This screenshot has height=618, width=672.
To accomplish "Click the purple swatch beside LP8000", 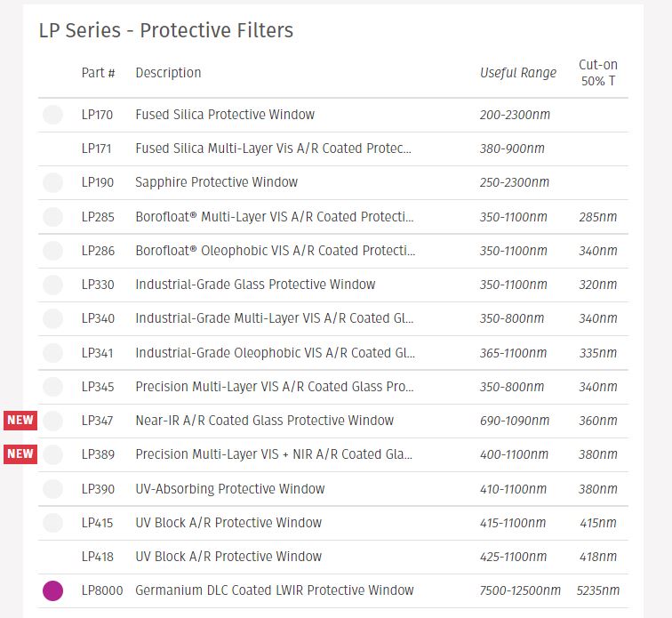I will point(52,590).
